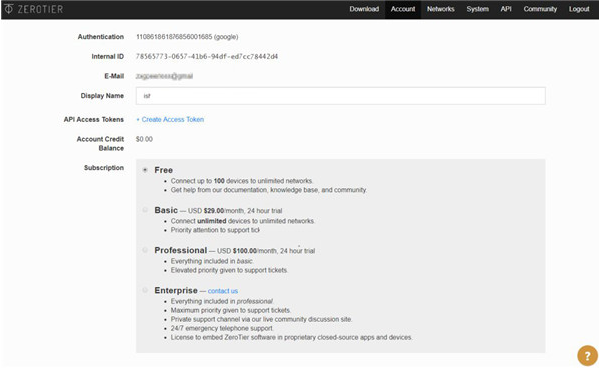Click the Subscription field label
The height and width of the screenshot is (383, 599).
pyautogui.click(x=104, y=168)
